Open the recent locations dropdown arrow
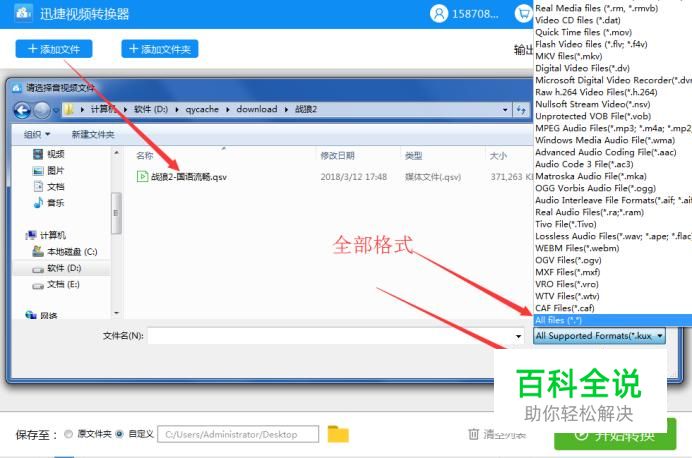This screenshot has height=458, width=692. 56,110
